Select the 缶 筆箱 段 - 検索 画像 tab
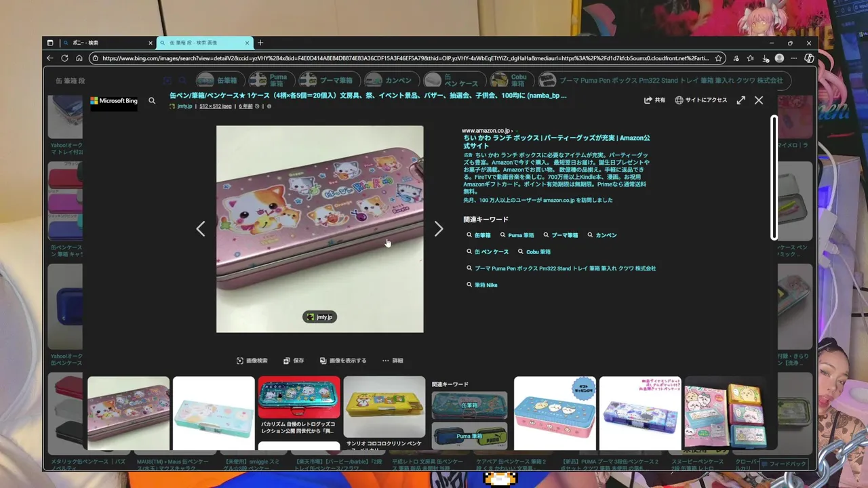 point(204,43)
